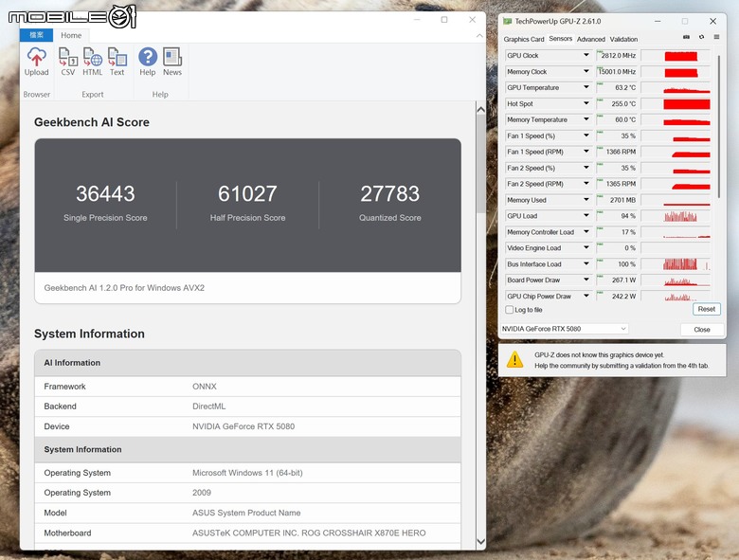Click Geekbench scrollbar up arrow
Image resolution: width=739 pixels, height=560 pixels.
480,109
